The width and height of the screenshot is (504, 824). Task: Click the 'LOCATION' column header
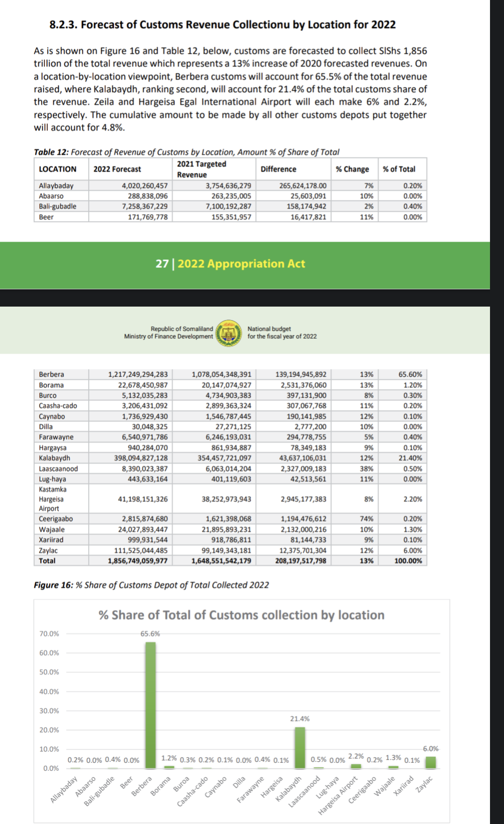click(x=57, y=169)
